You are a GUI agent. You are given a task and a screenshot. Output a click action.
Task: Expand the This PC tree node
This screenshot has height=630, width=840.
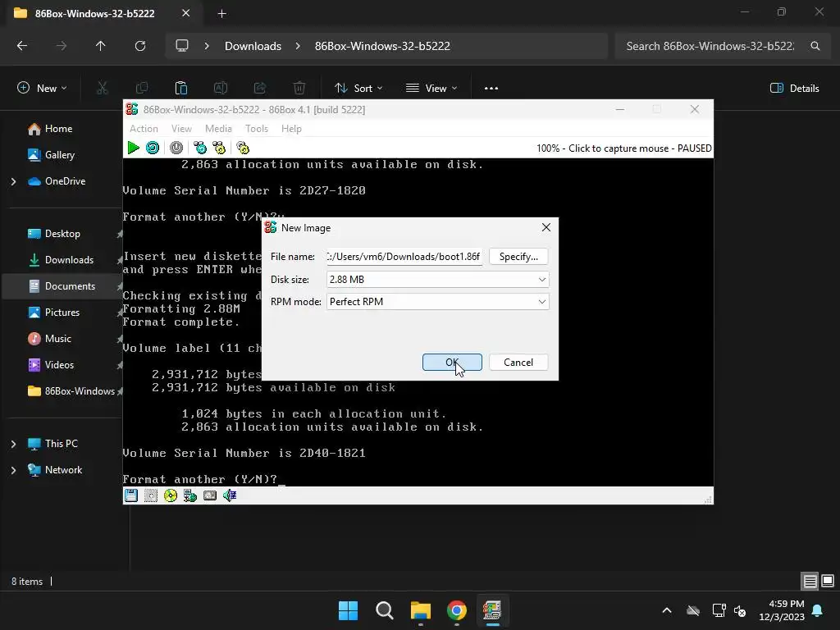click(13, 444)
